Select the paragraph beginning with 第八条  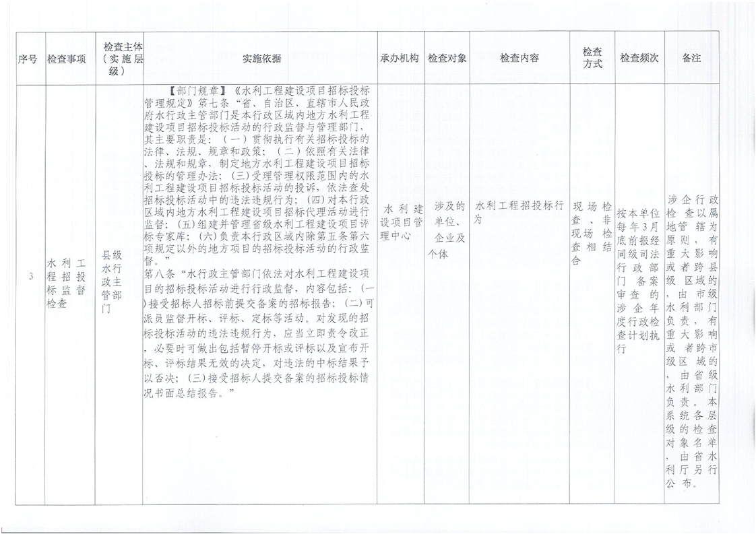(259, 332)
